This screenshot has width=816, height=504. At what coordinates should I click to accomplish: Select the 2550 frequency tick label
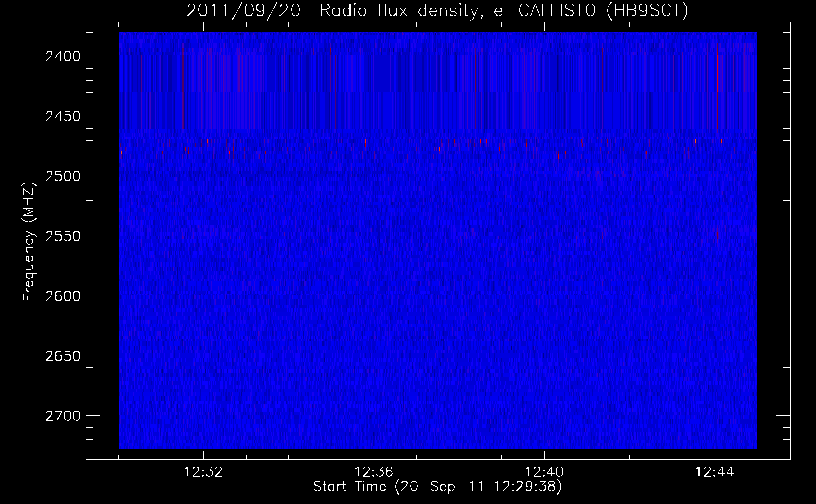[63, 236]
